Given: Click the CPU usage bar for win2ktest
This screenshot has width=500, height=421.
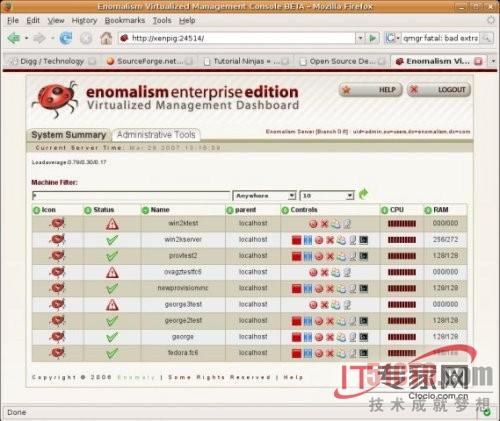Looking at the screenshot, I should [402, 224].
